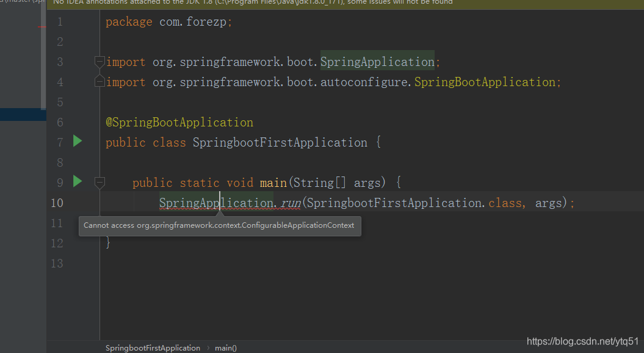Viewport: 644px width, 353px height.
Task: Click the @SpringBootApplication annotation
Action: click(179, 122)
